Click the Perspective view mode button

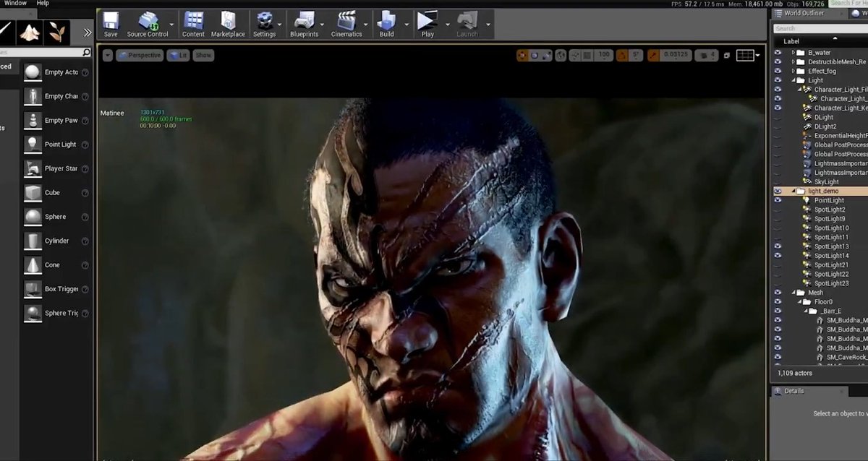point(140,55)
